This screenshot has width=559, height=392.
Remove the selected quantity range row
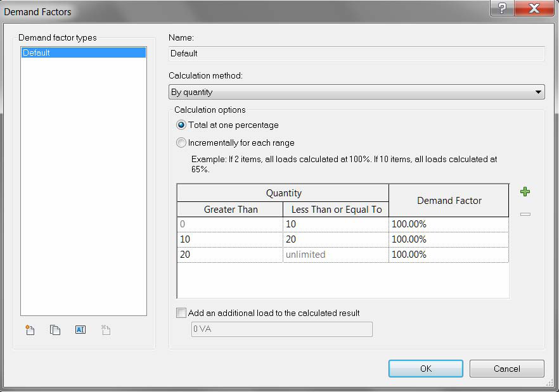525,214
